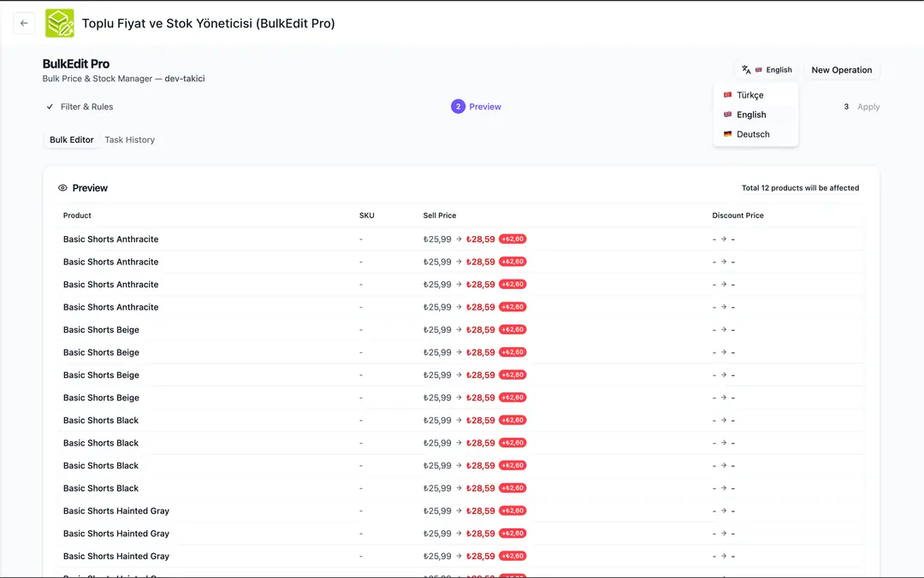Click the Discount Price column header

pyautogui.click(x=737, y=215)
